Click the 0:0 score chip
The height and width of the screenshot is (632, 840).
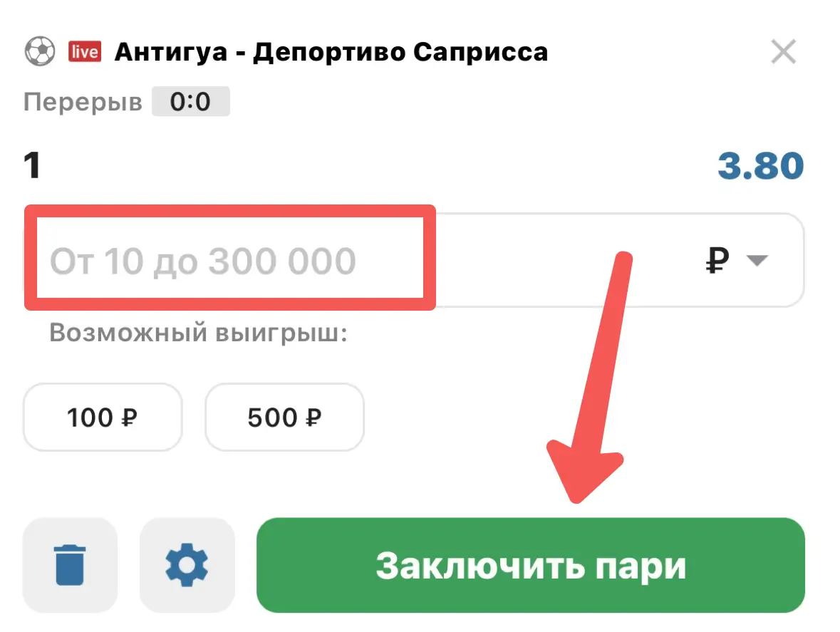tap(191, 101)
